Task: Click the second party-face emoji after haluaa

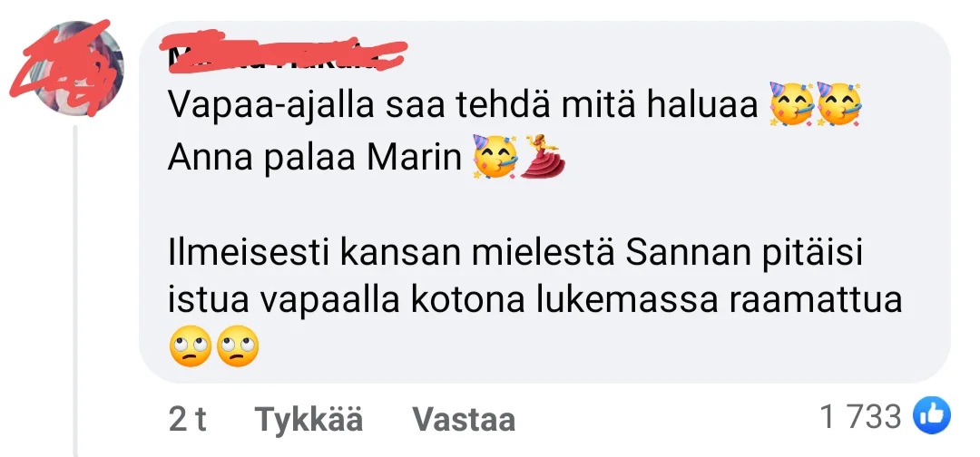Action: point(839,104)
